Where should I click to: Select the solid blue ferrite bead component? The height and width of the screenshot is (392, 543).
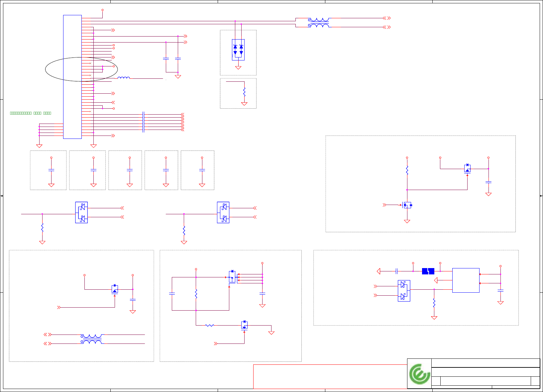coord(428,271)
